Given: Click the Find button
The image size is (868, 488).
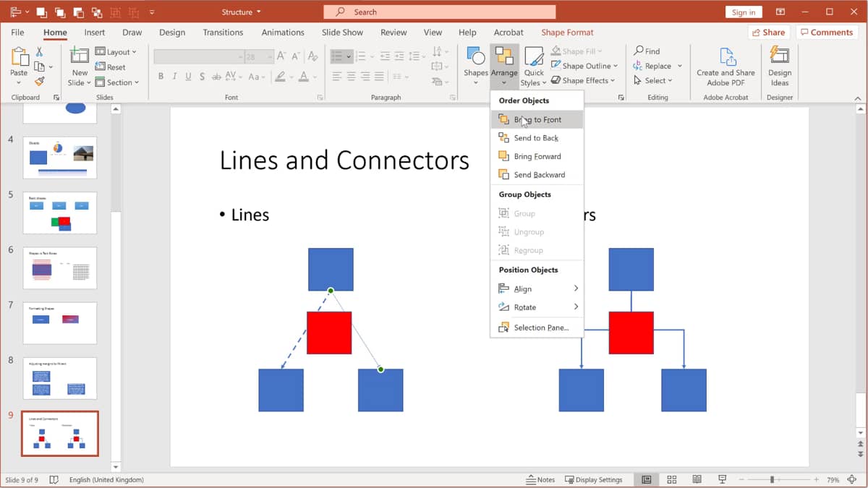Looking at the screenshot, I should [x=647, y=51].
